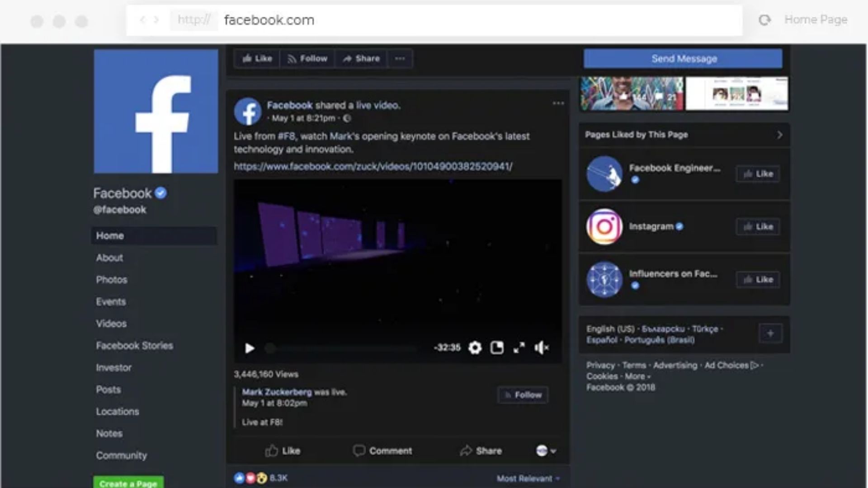Follow Mark Zuckerberg's live video
Image resolution: width=868 pixels, height=488 pixels.
pos(523,394)
